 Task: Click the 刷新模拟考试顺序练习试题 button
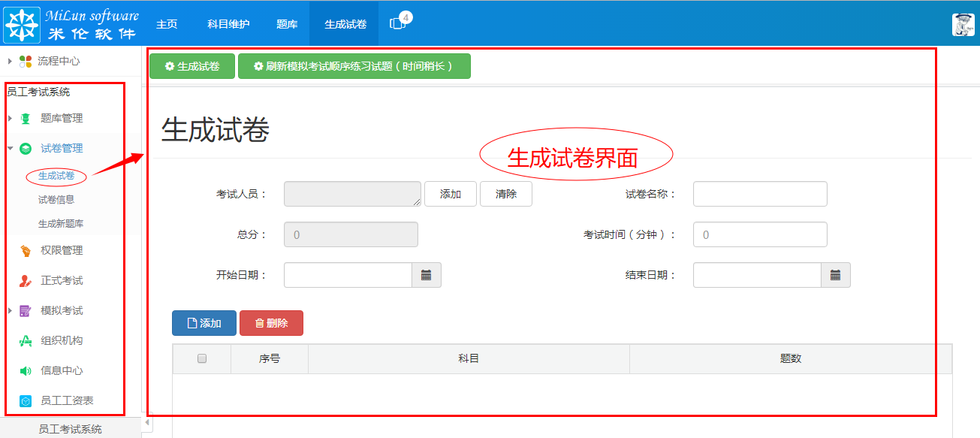pos(354,66)
